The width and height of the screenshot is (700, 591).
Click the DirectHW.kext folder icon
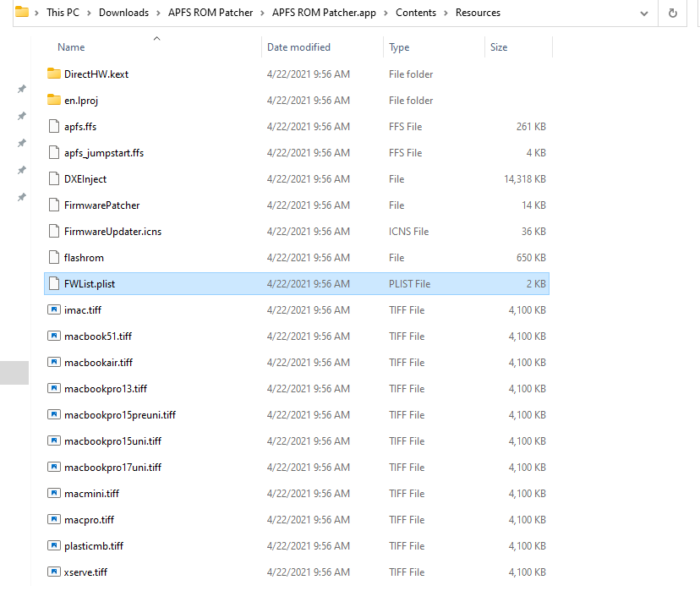pyautogui.click(x=53, y=74)
